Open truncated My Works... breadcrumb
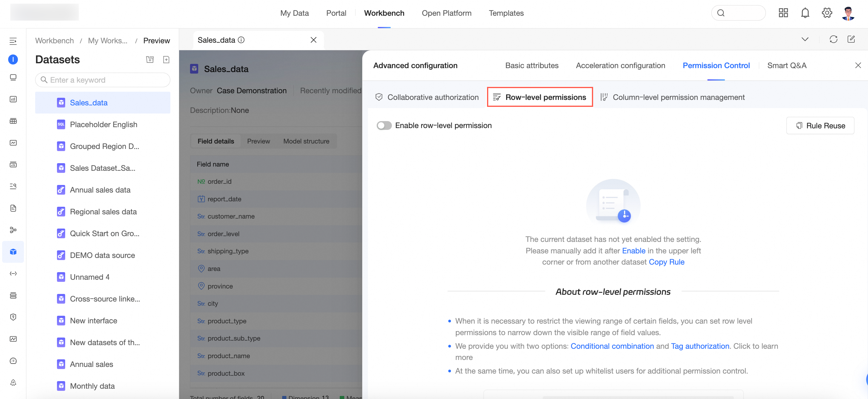 108,41
